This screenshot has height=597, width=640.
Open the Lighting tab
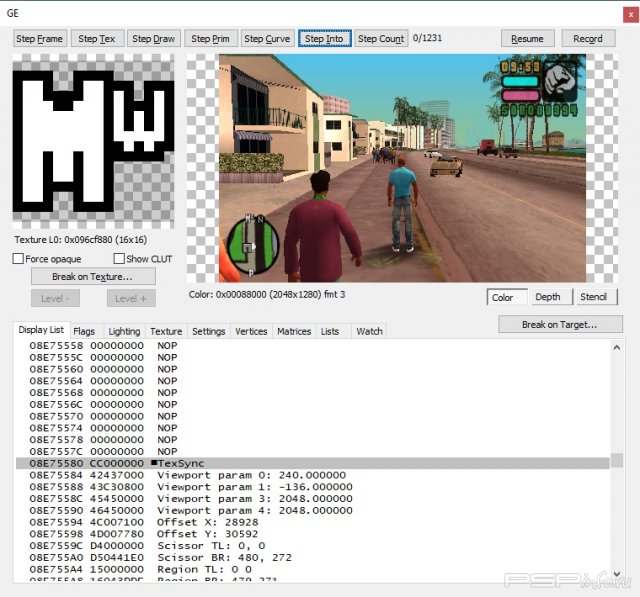(x=124, y=331)
